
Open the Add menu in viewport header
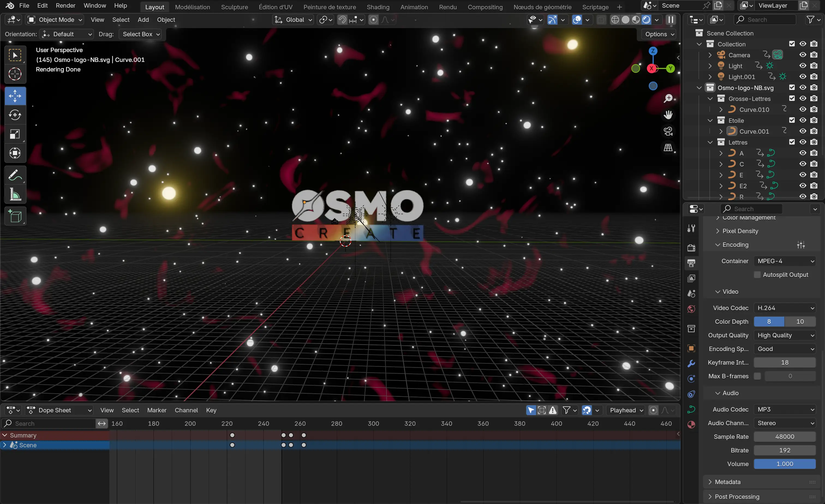click(x=143, y=20)
